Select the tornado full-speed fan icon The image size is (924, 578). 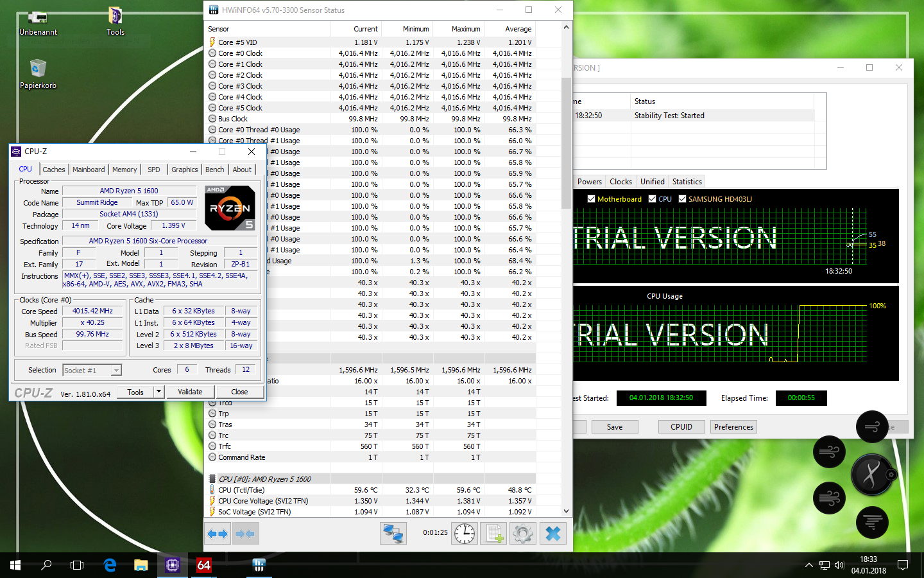pos(872,523)
